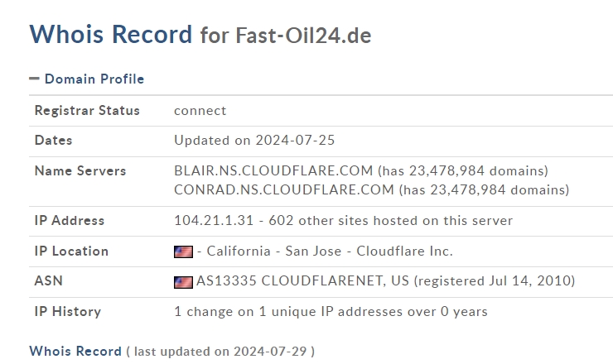Click the last updated on 2024-07-29 text
Screen dimensions: 613x364
[x=220, y=351]
